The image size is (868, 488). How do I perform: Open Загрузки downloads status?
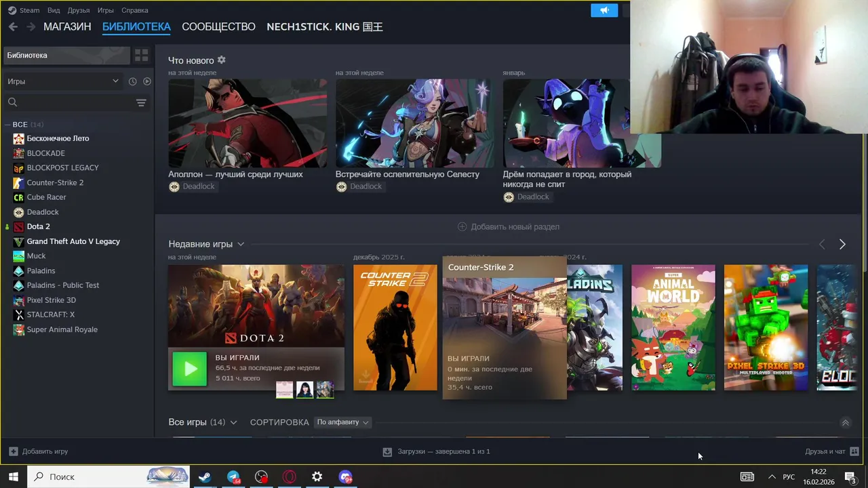point(436,451)
